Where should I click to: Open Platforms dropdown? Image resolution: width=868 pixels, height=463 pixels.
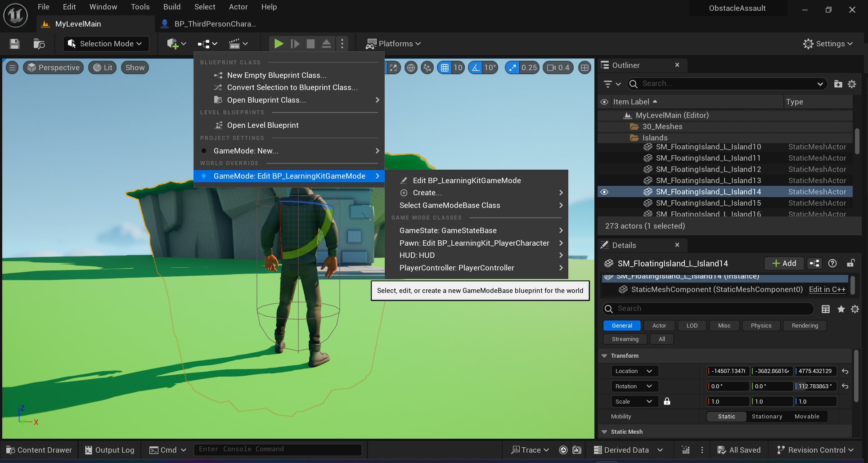[x=393, y=44]
